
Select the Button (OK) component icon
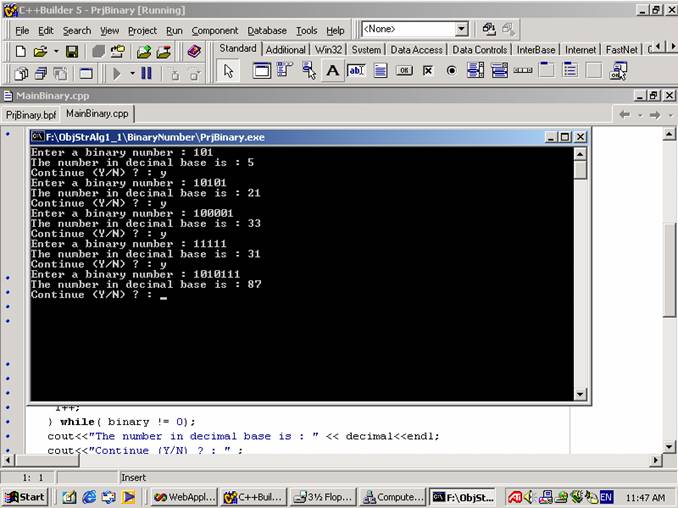(404, 71)
